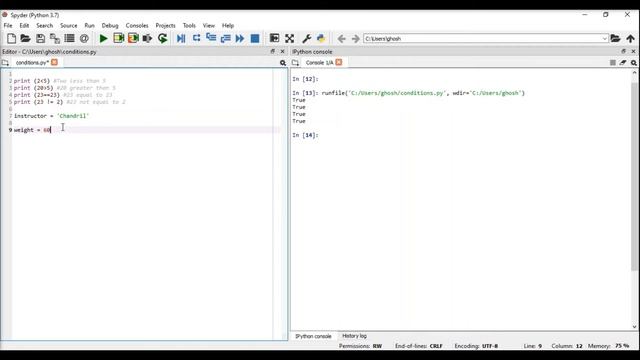Browse editor tabs button left of conditions.py
This screenshot has width=640, height=360.
5,62
